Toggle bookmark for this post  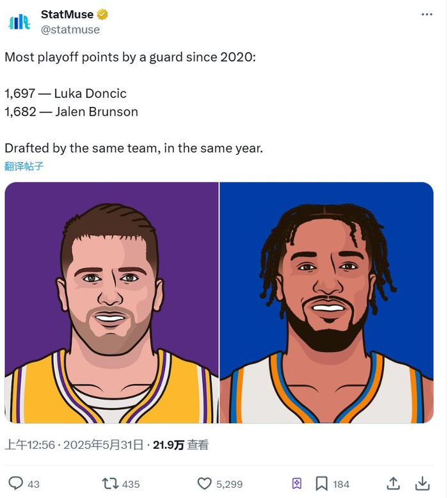click(x=322, y=483)
